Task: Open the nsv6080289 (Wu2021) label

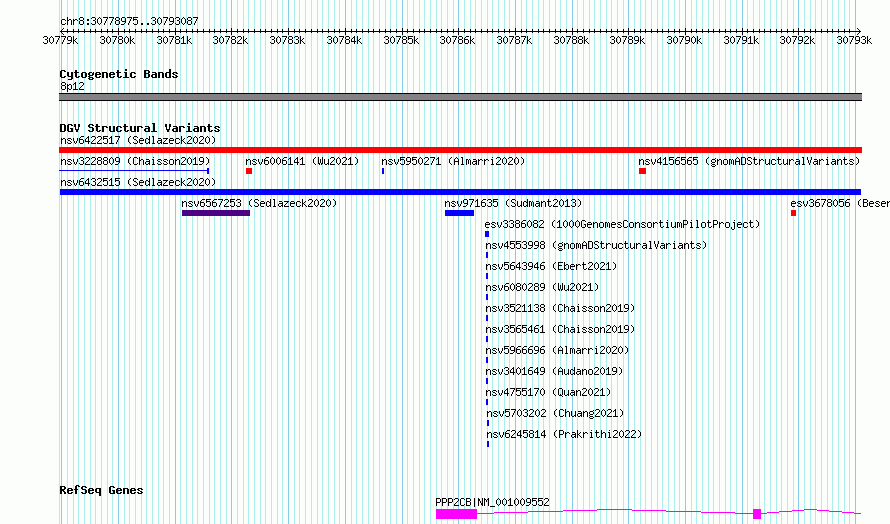Action: coord(542,287)
